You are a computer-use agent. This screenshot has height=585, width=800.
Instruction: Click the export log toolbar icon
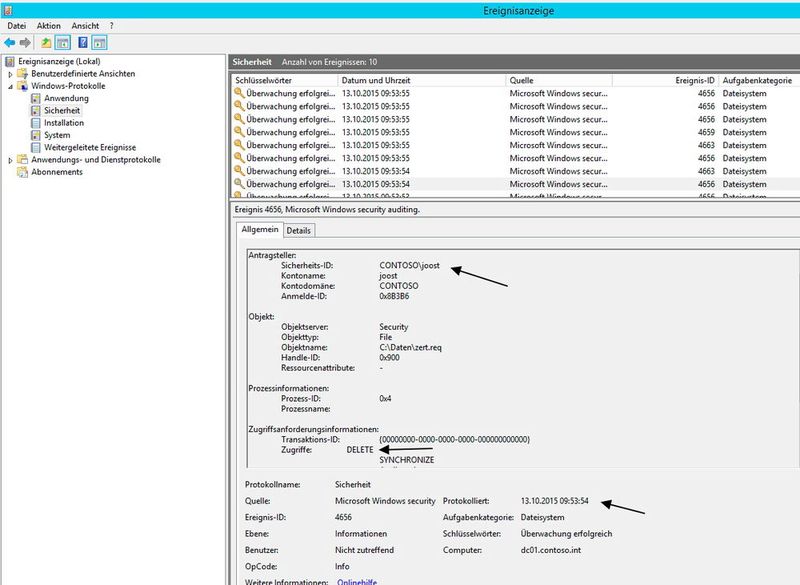(x=45, y=41)
